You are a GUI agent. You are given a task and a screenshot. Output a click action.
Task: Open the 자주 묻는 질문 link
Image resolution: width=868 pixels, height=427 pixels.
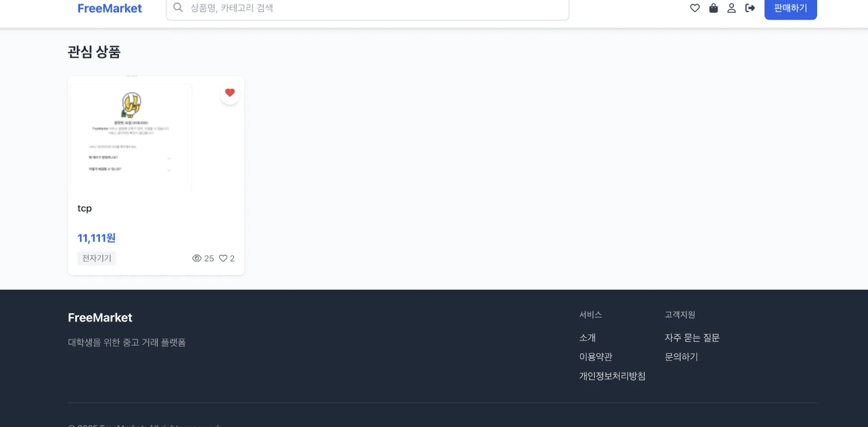coord(692,338)
